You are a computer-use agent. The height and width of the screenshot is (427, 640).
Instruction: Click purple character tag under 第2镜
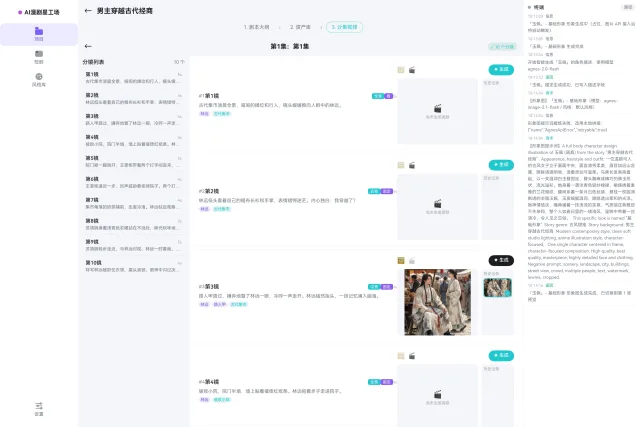pos(204,209)
